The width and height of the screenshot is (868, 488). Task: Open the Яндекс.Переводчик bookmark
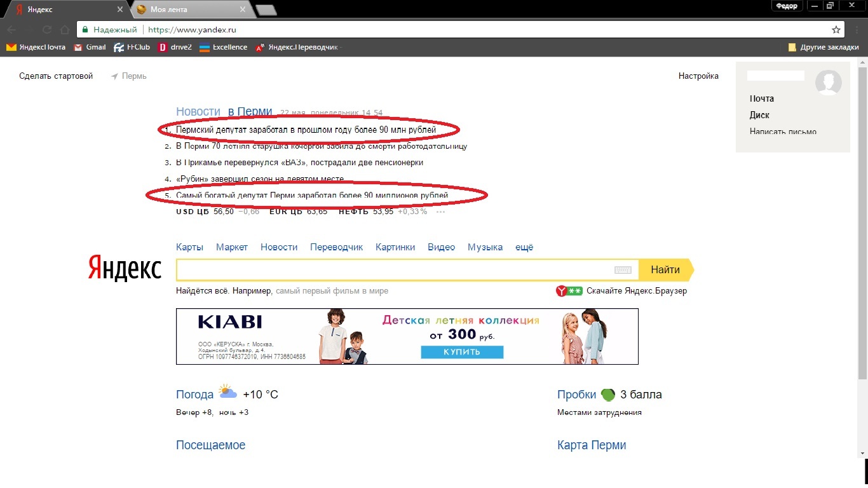pyautogui.click(x=297, y=47)
